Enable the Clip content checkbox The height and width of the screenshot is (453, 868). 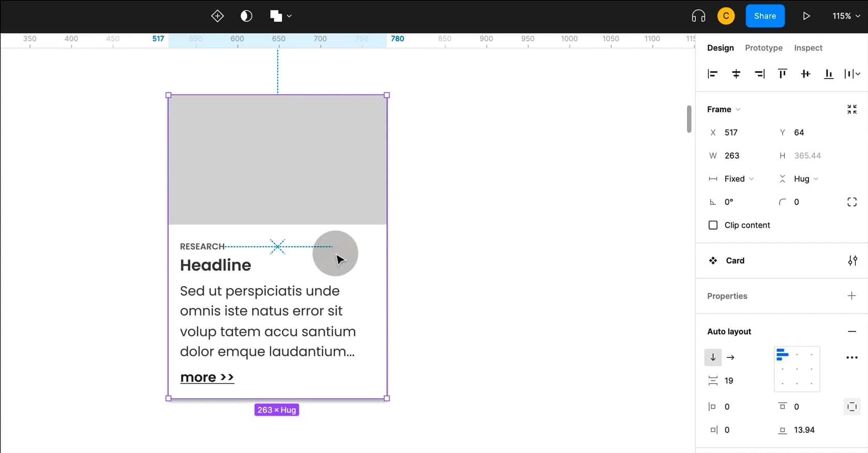click(x=713, y=225)
